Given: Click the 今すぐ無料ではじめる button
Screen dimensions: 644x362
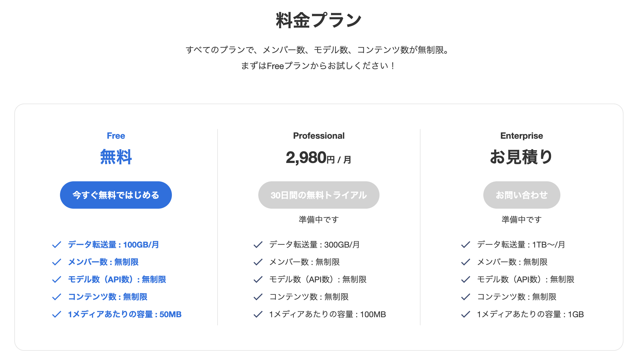Looking at the screenshot, I should 116,195.
